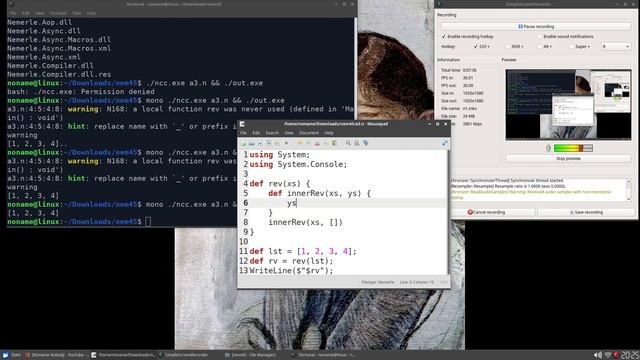Click the audio level meter in the recorder
Screen dimensions: 640x360
point(573,148)
